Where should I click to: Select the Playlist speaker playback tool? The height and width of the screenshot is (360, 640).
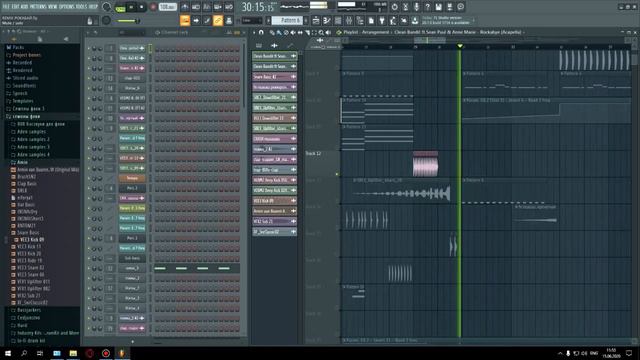(x=328, y=32)
